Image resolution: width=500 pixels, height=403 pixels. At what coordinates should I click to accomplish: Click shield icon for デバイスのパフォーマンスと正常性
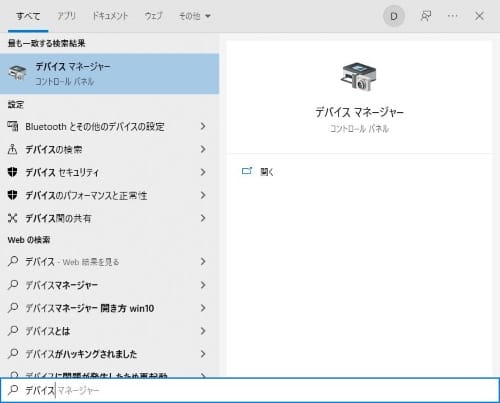(12, 195)
